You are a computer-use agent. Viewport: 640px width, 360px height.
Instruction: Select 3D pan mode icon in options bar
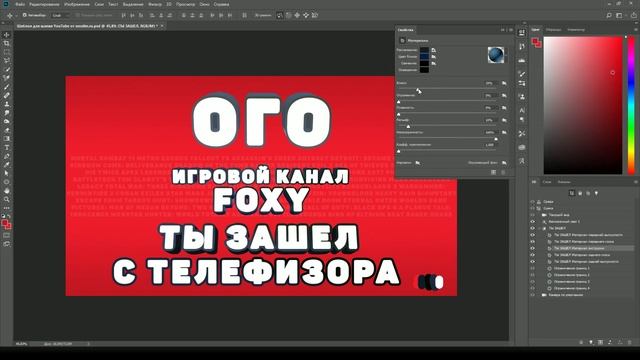(x=297, y=16)
